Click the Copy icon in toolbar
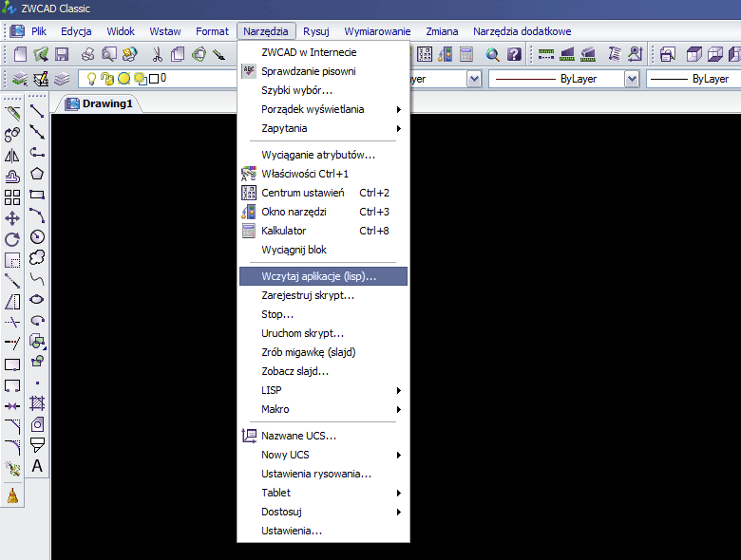This screenshot has width=741, height=560. (178, 54)
